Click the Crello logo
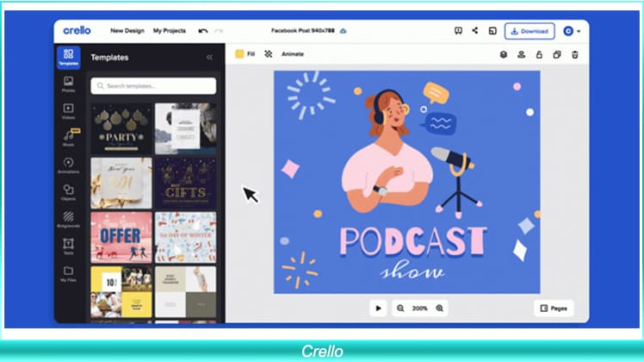Screen dimensions: 644x362 tap(77, 30)
